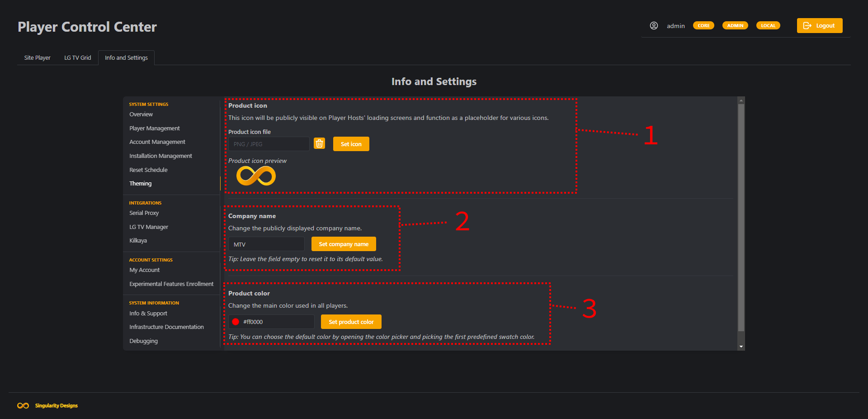The image size is (868, 419).
Task: Click the company name input field
Action: 266,244
